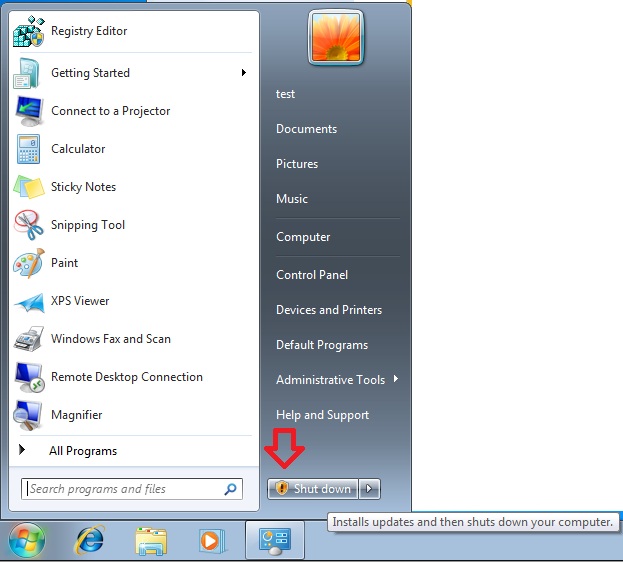Click the search magnifying glass icon
Screen dimensions: 623x562
tap(230, 489)
